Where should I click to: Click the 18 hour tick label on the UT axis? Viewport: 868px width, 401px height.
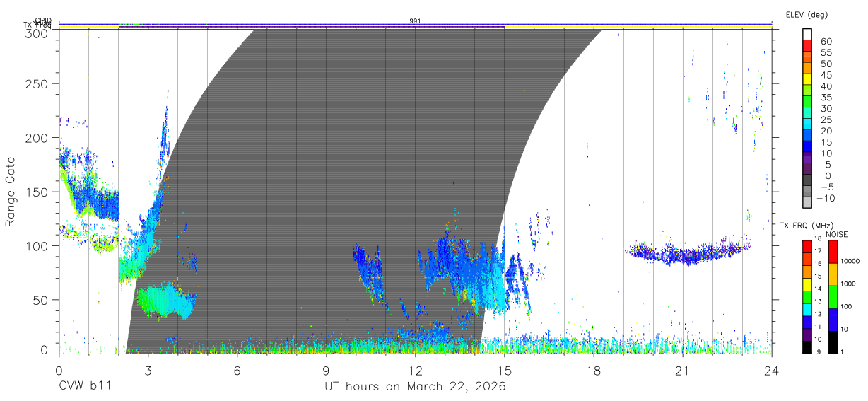coord(593,371)
